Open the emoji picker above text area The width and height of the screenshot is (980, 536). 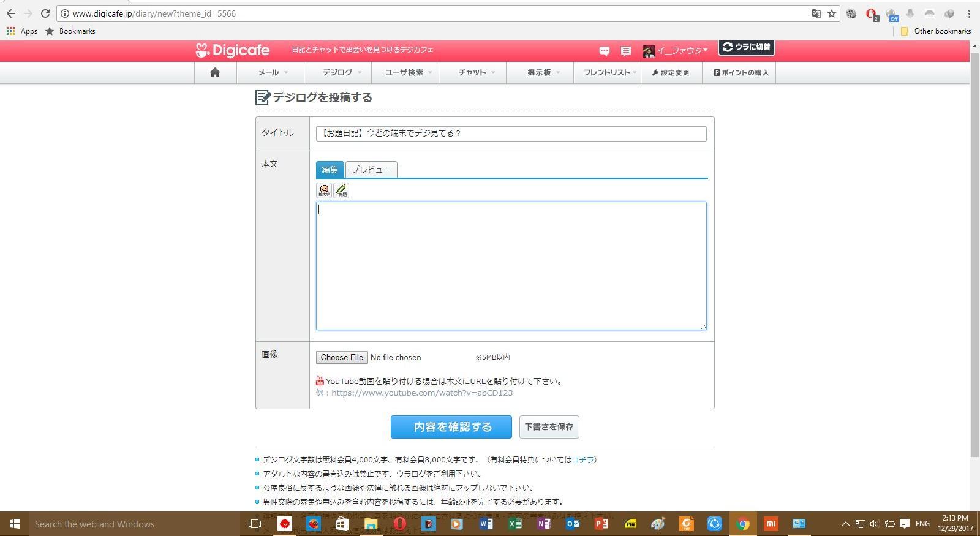click(324, 191)
